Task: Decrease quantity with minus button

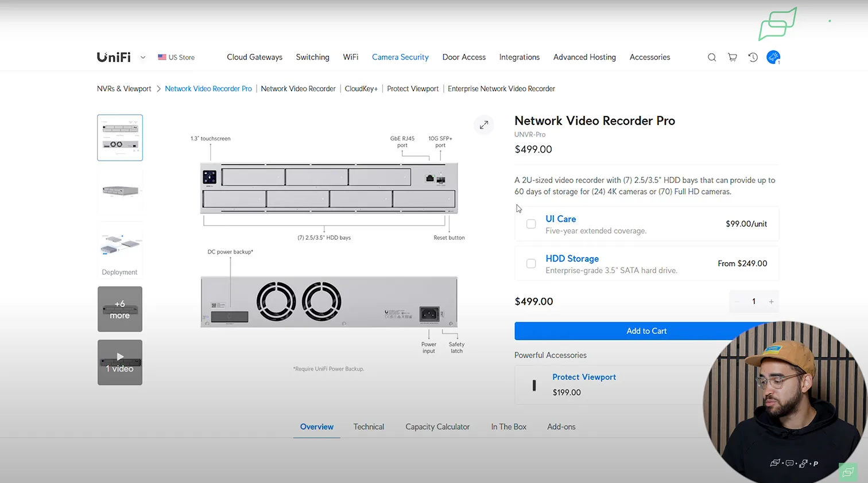Action: [x=737, y=302]
